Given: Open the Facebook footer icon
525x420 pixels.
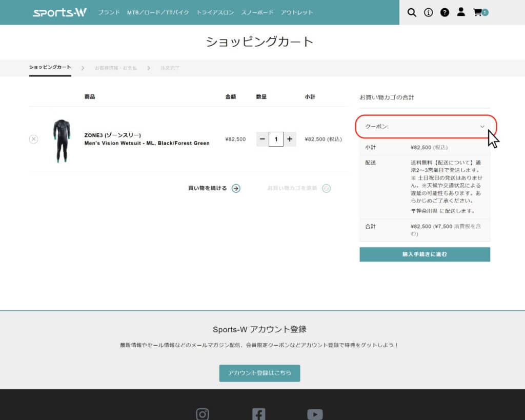Looking at the screenshot, I should point(259,414).
